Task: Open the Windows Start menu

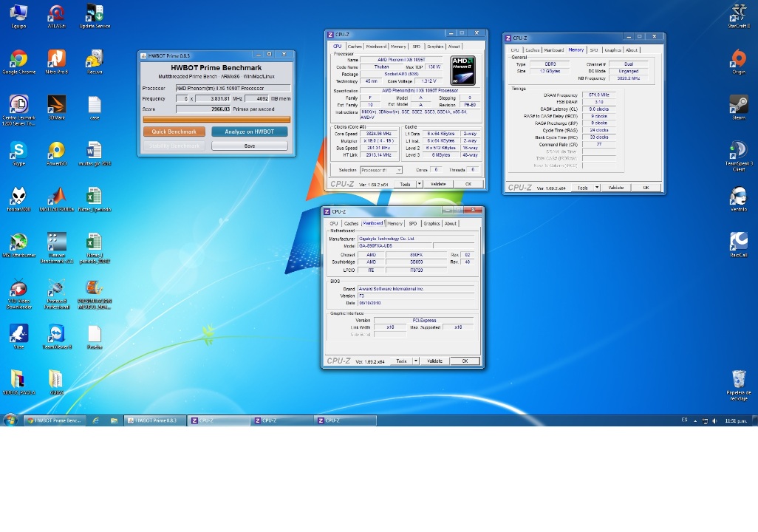Action: [x=10, y=420]
